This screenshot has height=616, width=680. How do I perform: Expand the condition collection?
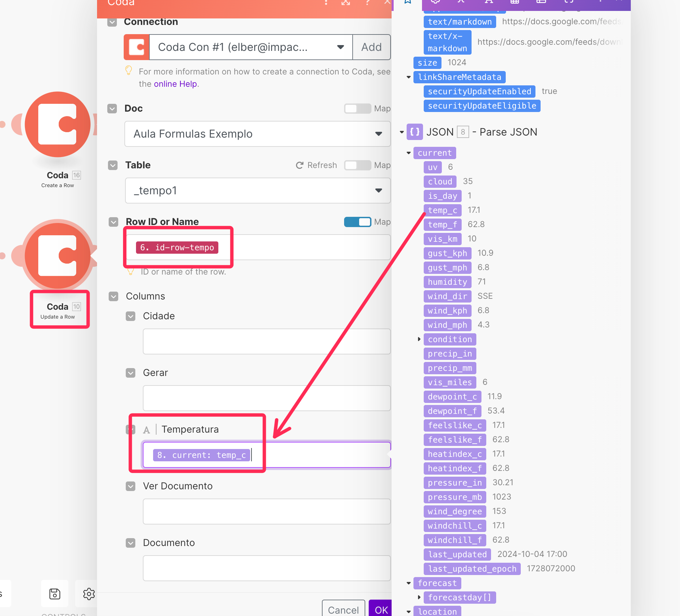point(419,339)
